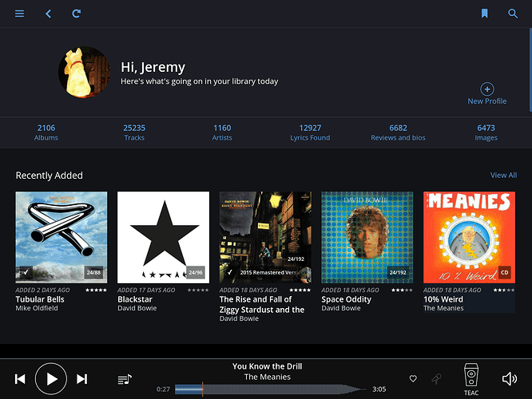The height and width of the screenshot is (399, 532).
Task: Open the hamburger navigation menu
Action: (x=19, y=14)
